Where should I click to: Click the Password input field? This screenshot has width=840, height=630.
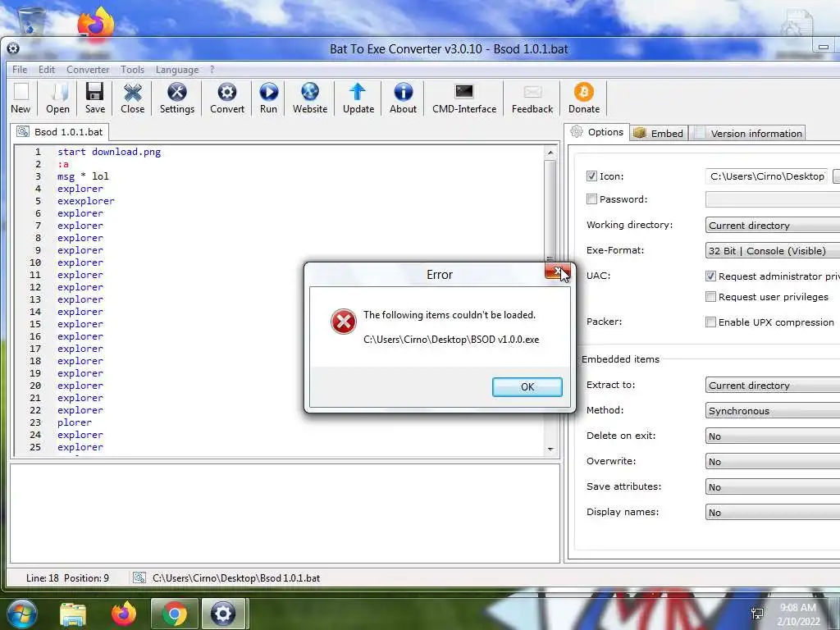(773, 199)
